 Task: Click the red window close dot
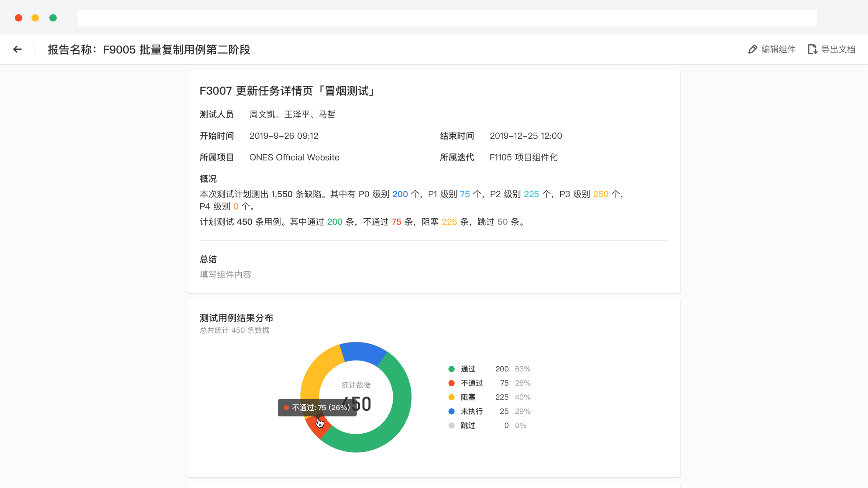[x=18, y=18]
